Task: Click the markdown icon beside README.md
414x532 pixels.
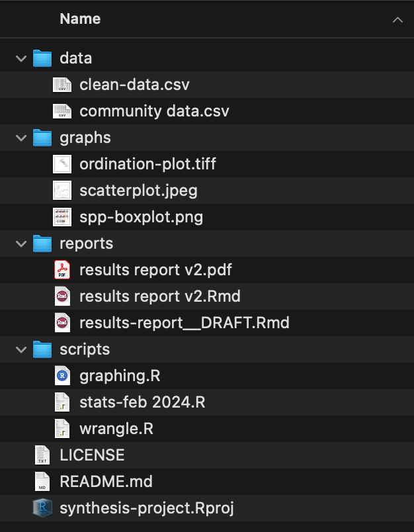Action: [42, 482]
